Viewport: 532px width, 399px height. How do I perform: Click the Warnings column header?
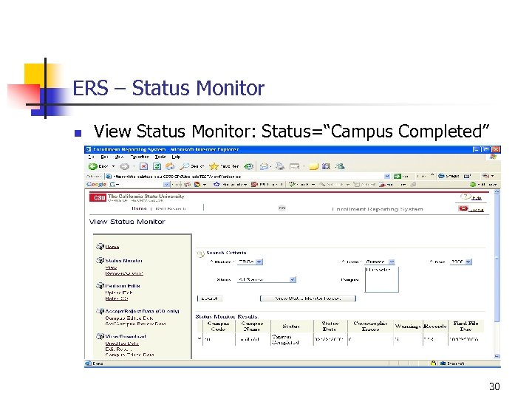[408, 326]
